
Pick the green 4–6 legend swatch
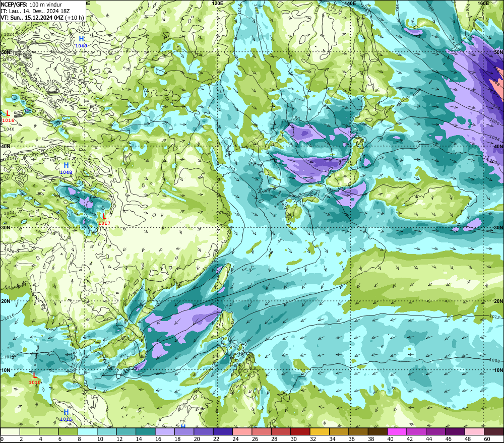48,431
